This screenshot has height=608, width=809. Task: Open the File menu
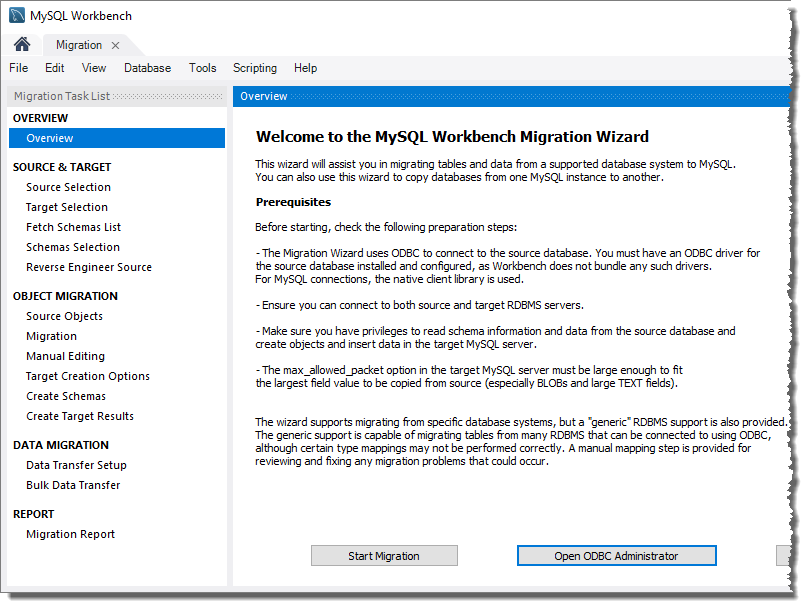18,68
